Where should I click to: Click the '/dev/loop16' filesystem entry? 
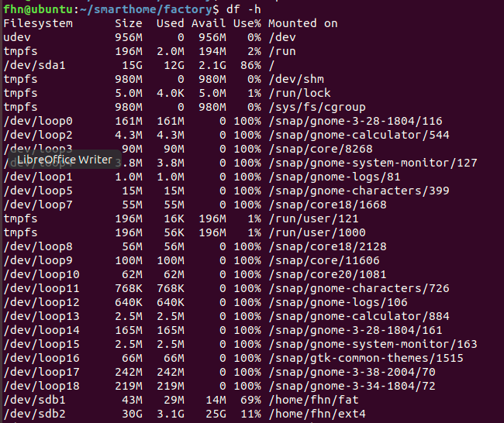click(41, 359)
